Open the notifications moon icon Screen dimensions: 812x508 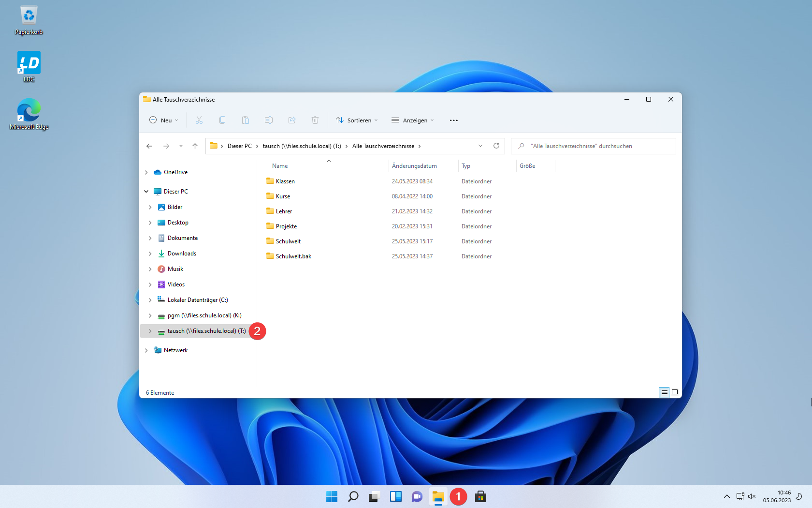[799, 496]
